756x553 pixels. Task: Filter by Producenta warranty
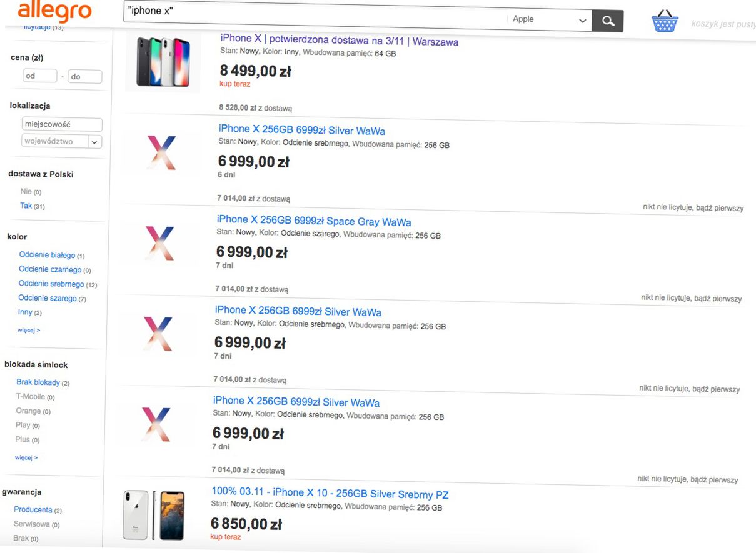click(x=33, y=510)
